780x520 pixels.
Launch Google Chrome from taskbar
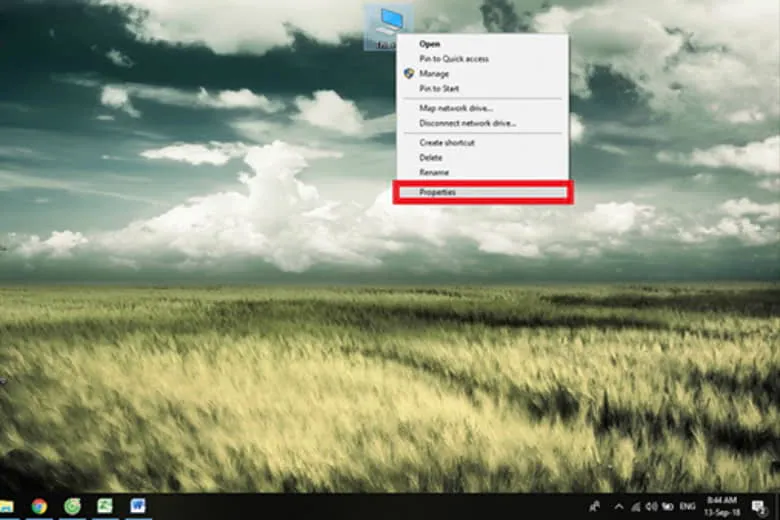39,506
